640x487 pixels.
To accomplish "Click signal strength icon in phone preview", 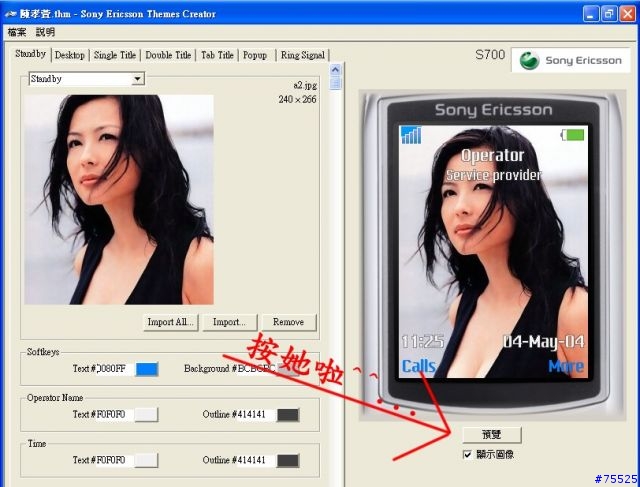I will pos(411,135).
